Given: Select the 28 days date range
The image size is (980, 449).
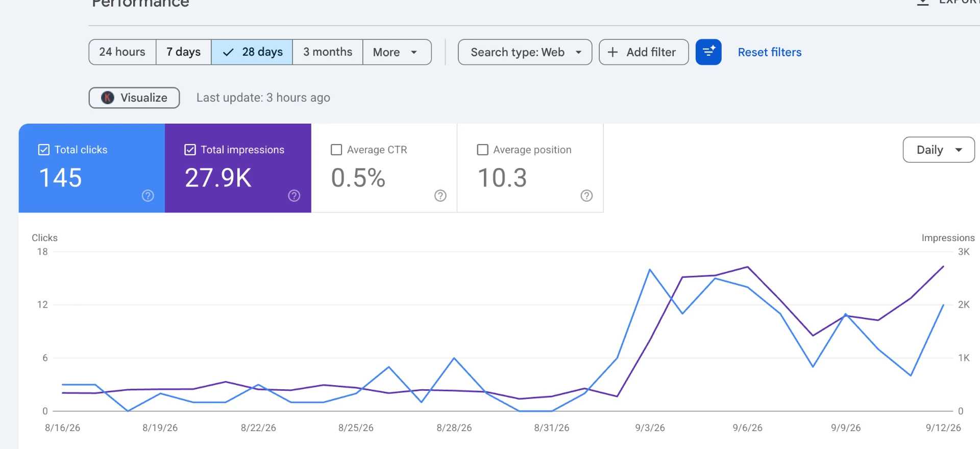Looking at the screenshot, I should (x=252, y=52).
